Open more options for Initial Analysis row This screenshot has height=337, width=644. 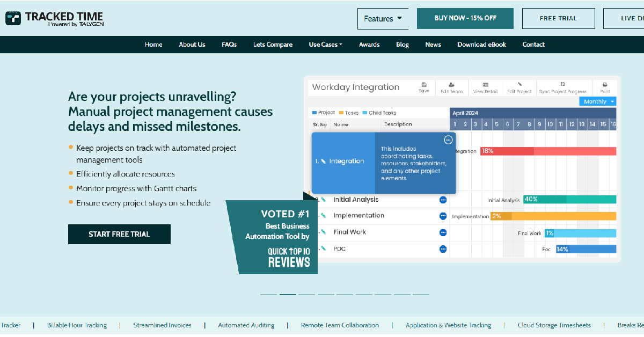443,200
